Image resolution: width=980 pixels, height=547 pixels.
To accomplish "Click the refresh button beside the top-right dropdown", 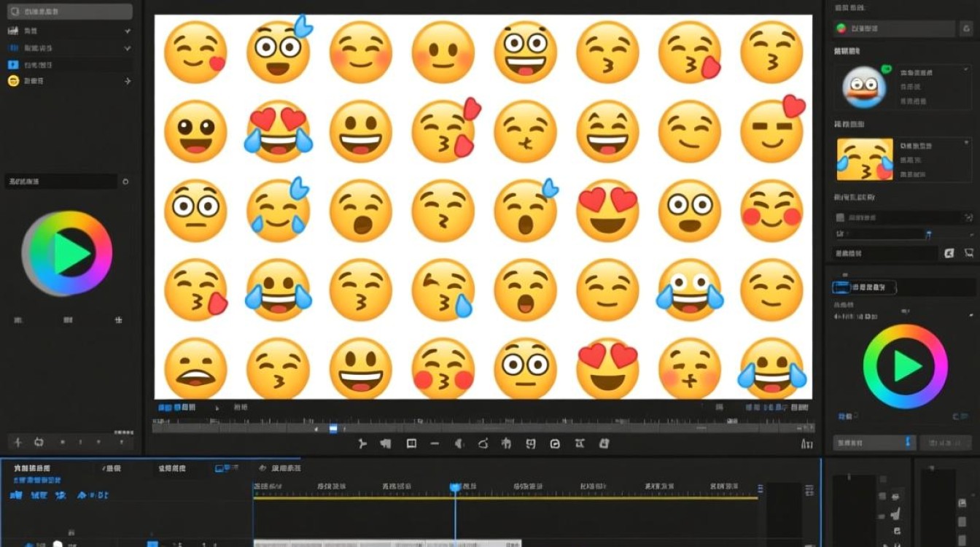I will coord(968,28).
